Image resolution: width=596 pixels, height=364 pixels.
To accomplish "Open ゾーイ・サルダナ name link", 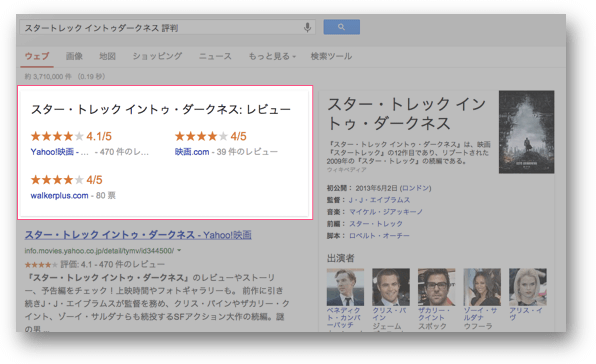I will coord(480,314).
